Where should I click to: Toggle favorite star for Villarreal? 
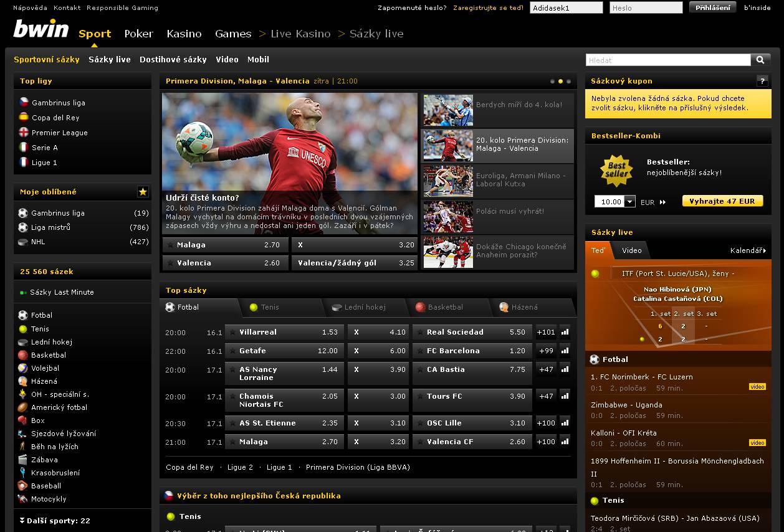(x=232, y=333)
